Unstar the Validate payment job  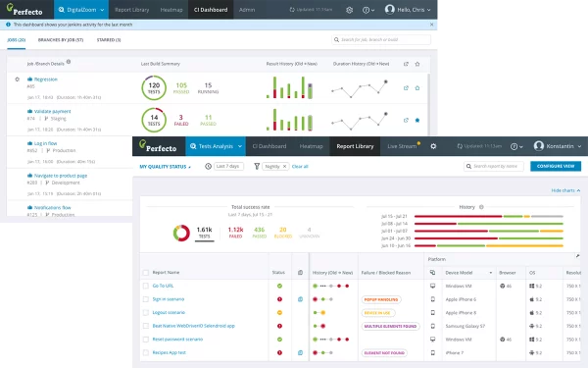[417, 120]
